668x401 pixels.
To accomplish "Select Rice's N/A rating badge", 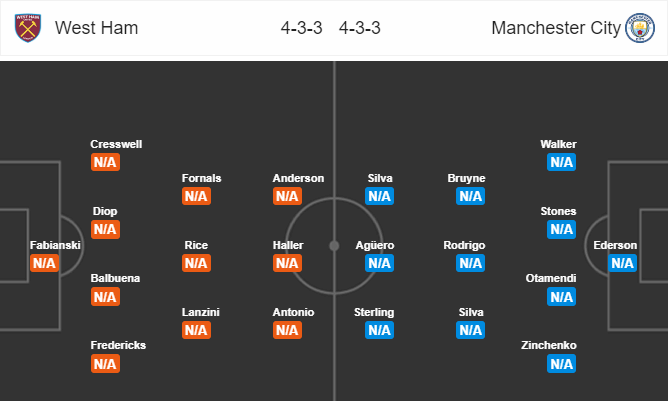I will pos(196,264).
